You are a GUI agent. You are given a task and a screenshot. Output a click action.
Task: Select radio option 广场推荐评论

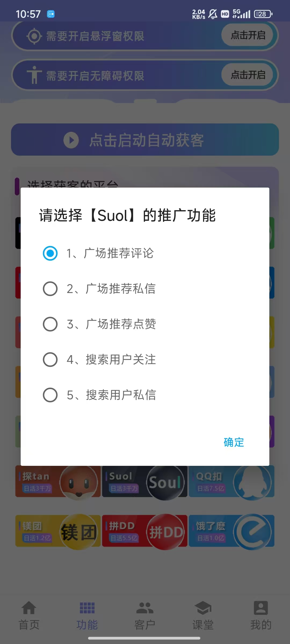click(50, 253)
